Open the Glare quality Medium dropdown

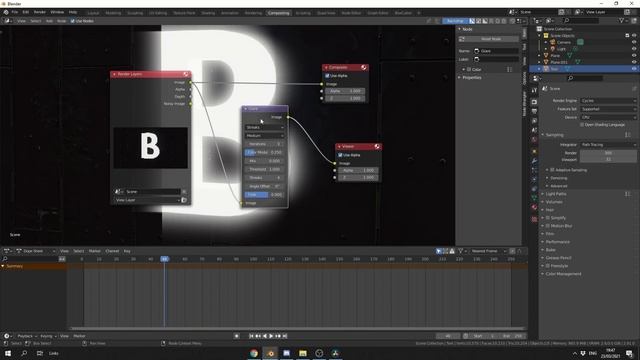point(264,136)
